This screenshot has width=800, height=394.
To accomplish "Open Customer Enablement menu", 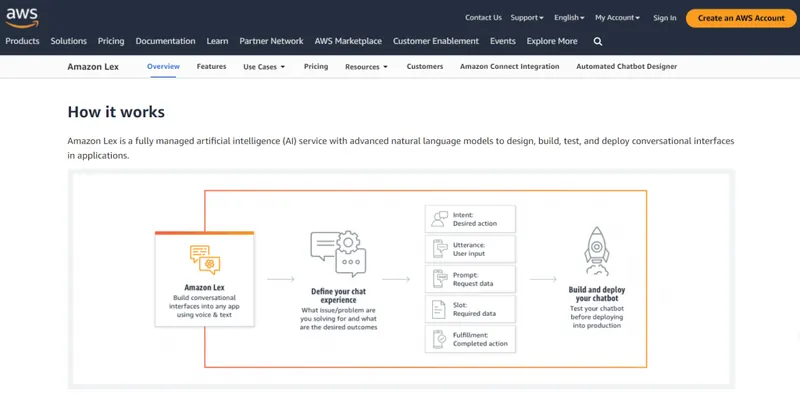I will [x=436, y=41].
